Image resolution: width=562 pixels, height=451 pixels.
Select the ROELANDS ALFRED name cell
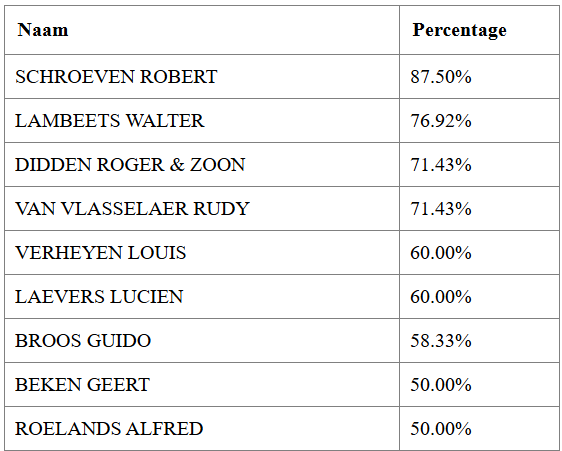coord(202,429)
